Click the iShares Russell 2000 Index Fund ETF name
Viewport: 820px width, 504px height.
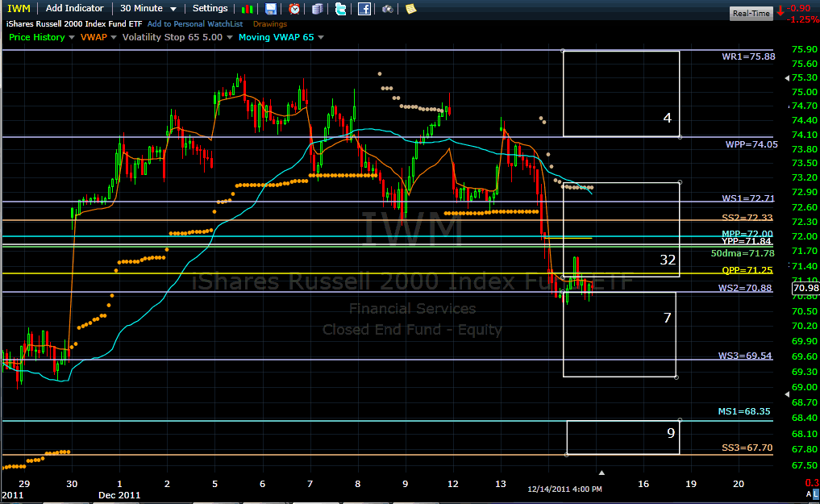74,24
